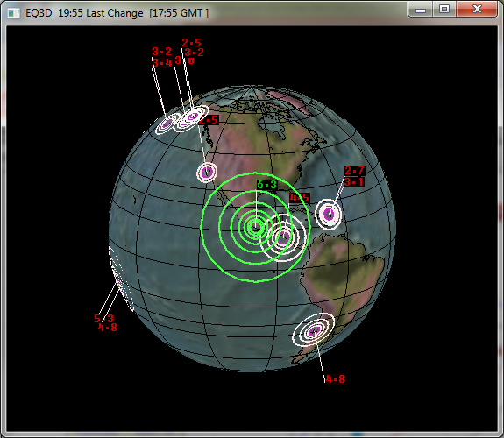Click the quake marker on the US west coast
The height and width of the screenshot is (438, 504).
(207, 173)
